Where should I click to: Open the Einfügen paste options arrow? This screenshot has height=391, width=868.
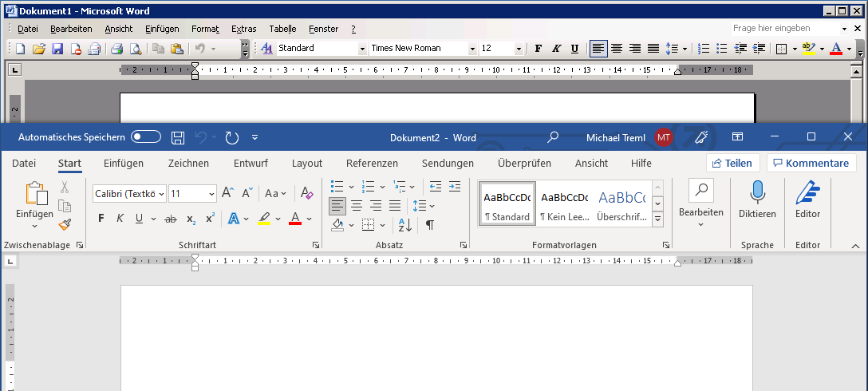coord(34,226)
